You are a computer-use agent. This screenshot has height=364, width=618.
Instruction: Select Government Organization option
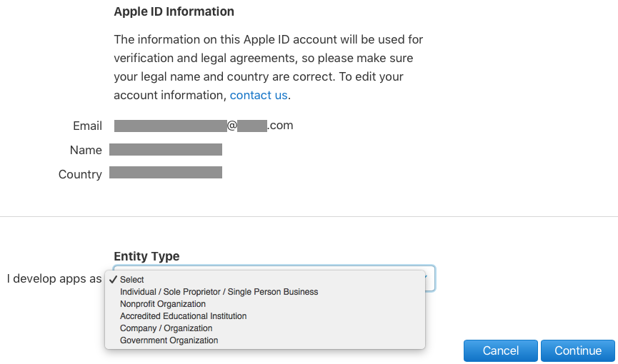click(169, 340)
